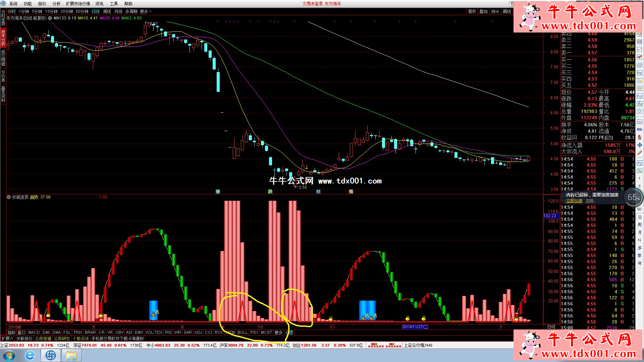Click the 复权 button

[472, 11]
